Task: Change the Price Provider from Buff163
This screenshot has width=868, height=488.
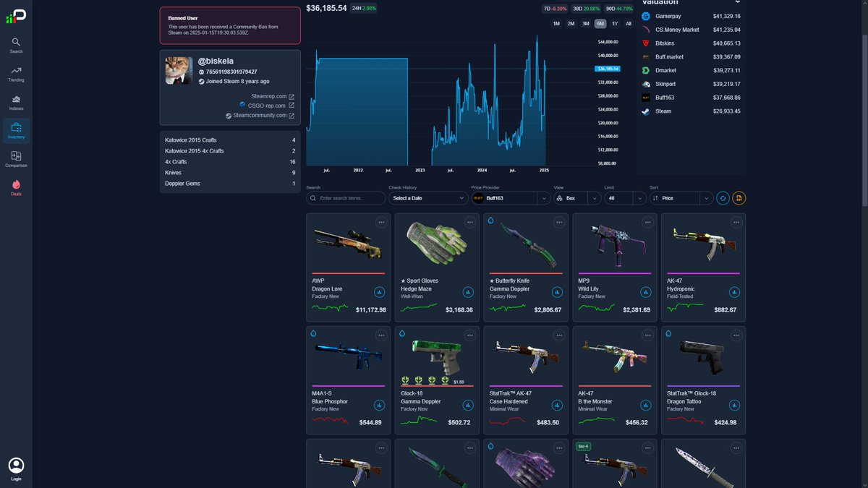Action: (509, 197)
